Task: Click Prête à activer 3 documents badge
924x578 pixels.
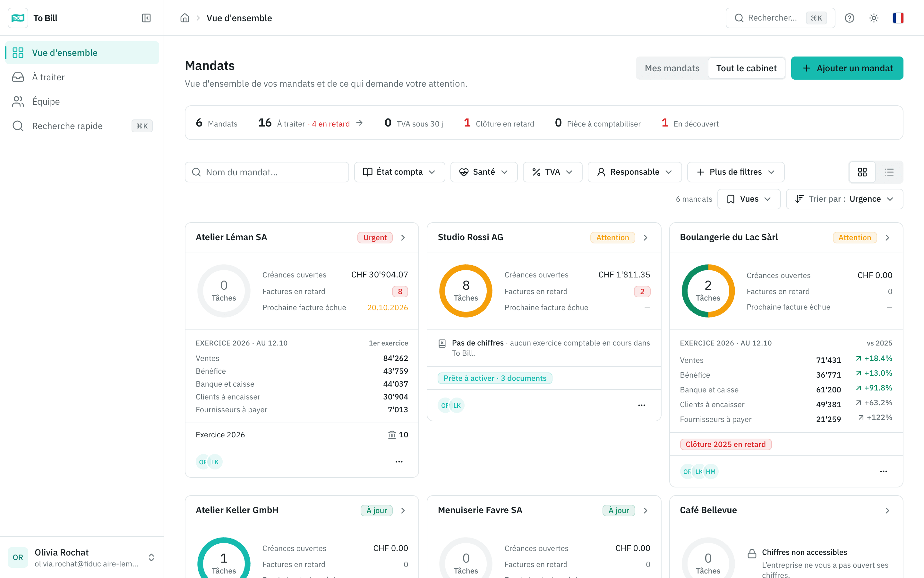Action: pos(495,378)
